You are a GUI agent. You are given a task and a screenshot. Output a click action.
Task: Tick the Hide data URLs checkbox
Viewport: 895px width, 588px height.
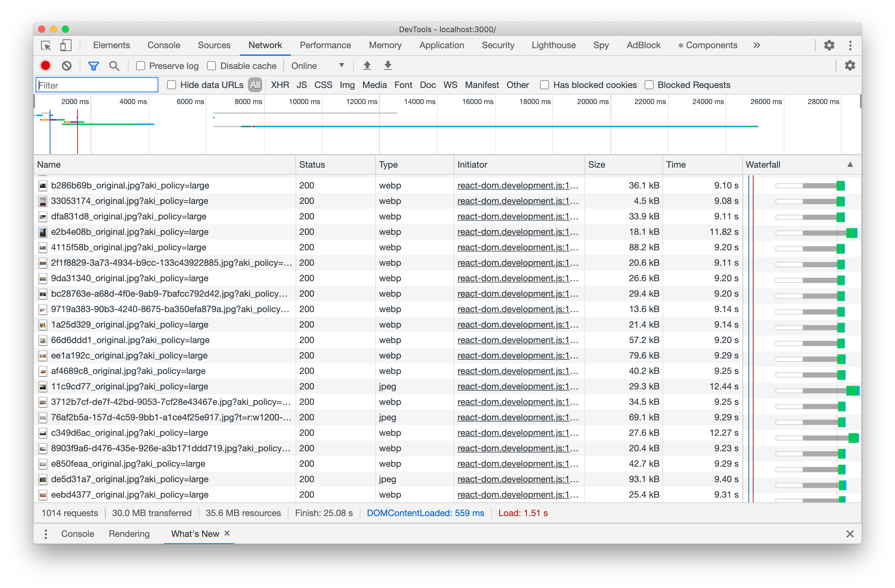pyautogui.click(x=172, y=85)
